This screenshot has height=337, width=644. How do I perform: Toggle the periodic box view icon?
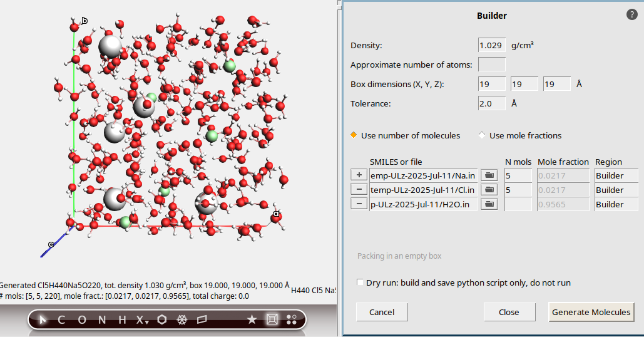[x=272, y=320]
